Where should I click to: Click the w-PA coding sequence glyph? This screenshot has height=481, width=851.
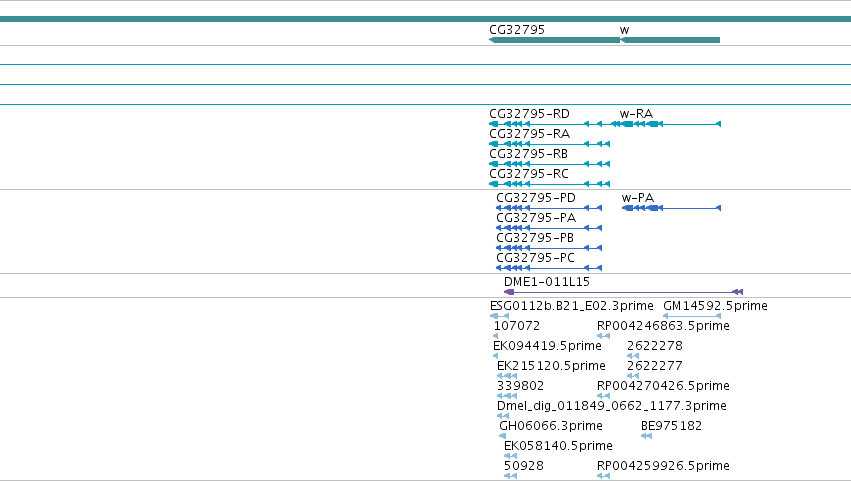pyautogui.click(x=671, y=208)
